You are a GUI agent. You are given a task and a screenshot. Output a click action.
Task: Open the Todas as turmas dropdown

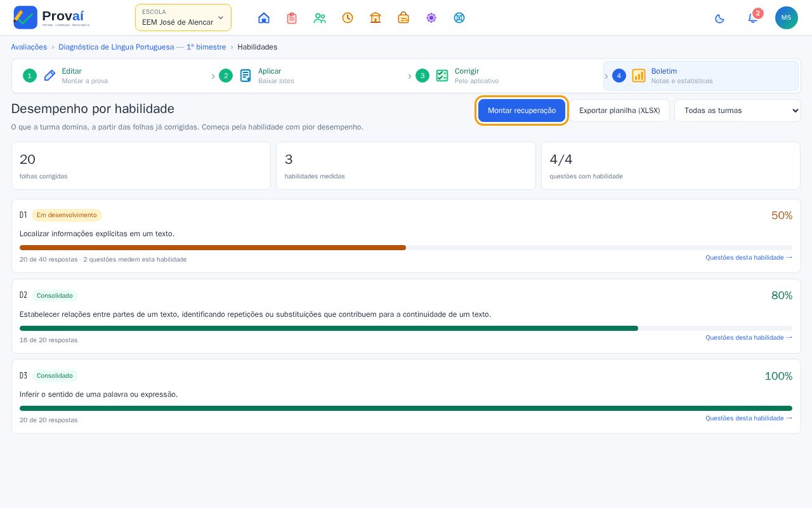737,110
